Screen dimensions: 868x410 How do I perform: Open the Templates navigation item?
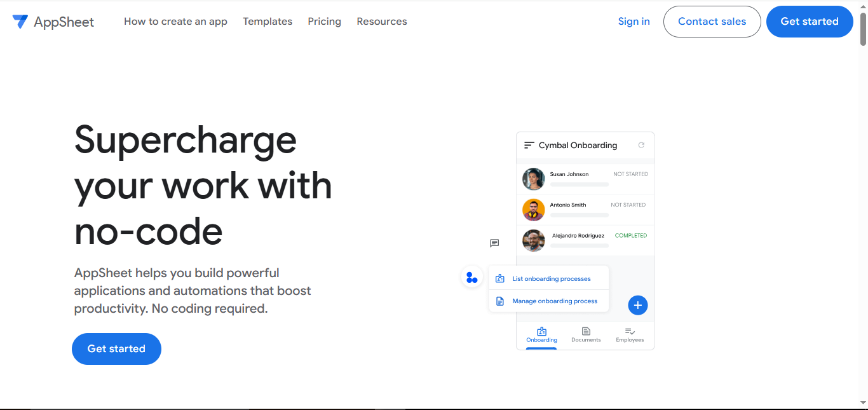[268, 22]
